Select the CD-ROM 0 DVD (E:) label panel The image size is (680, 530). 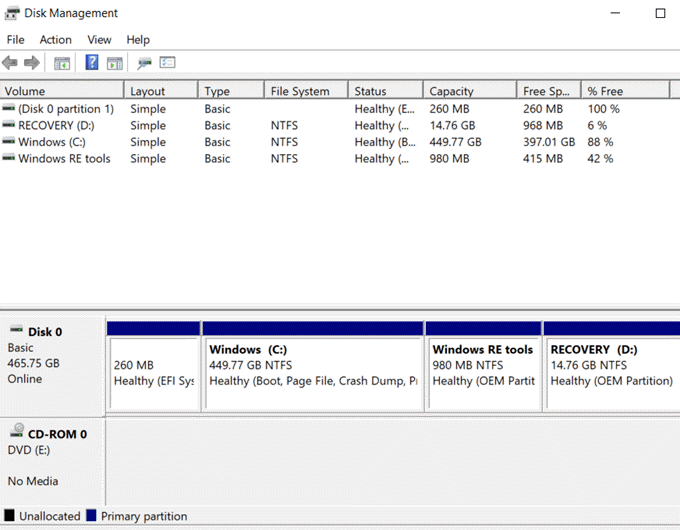(x=52, y=461)
